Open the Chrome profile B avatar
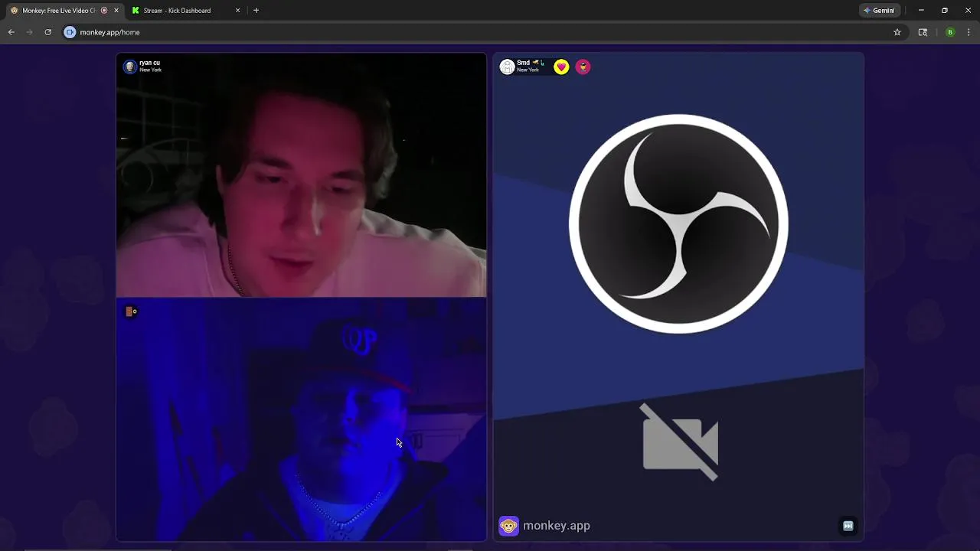The image size is (980, 551). tap(950, 32)
